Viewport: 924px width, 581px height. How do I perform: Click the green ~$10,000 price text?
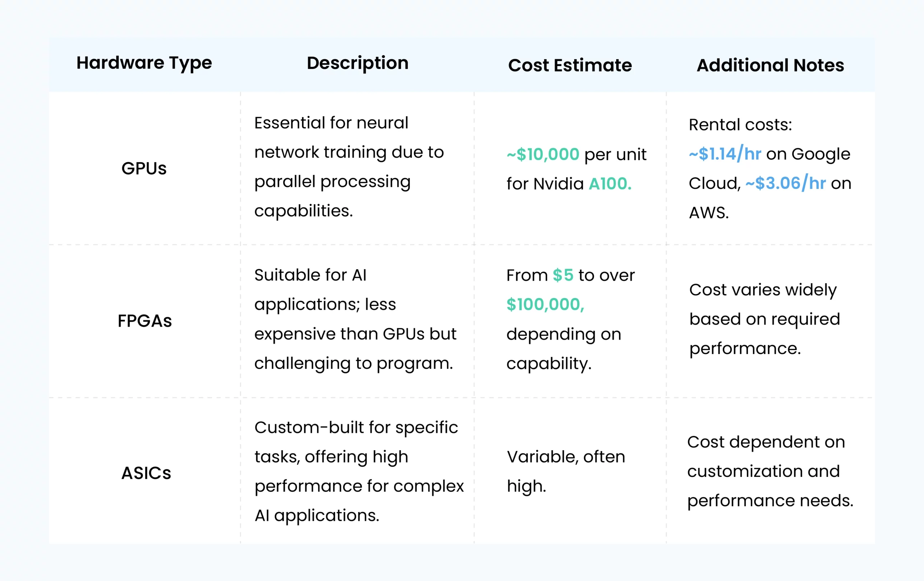pos(543,154)
